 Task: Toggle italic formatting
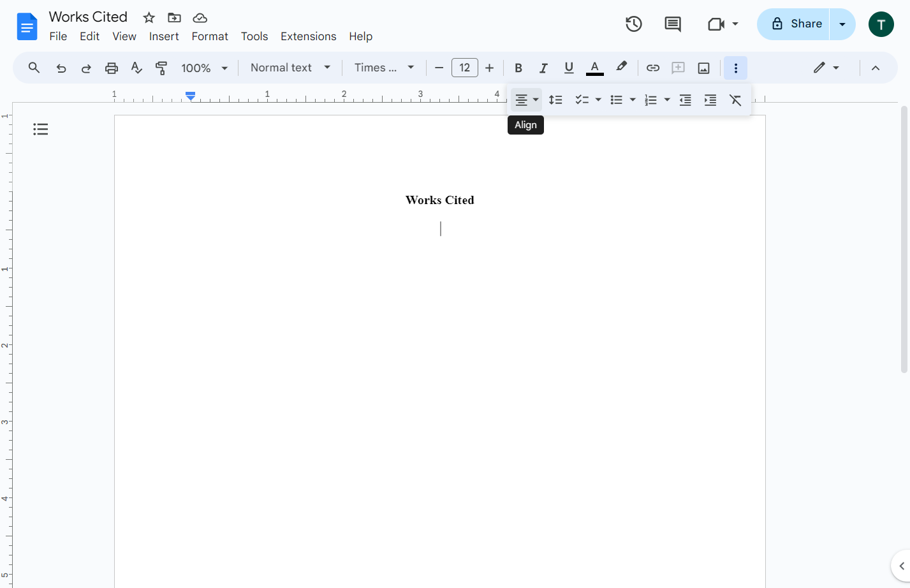coord(543,68)
